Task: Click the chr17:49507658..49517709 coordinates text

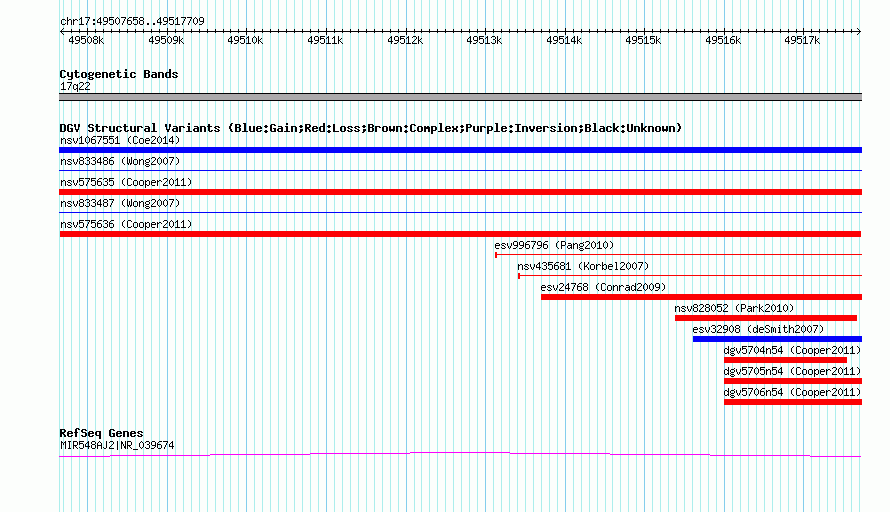Action: point(132,22)
